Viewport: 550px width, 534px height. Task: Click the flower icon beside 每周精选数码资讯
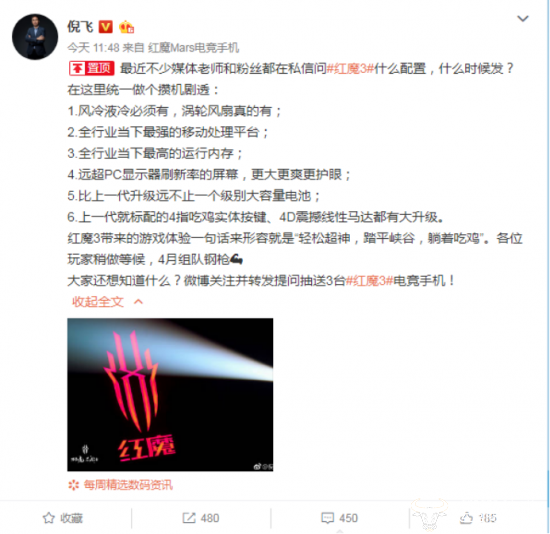(74, 485)
